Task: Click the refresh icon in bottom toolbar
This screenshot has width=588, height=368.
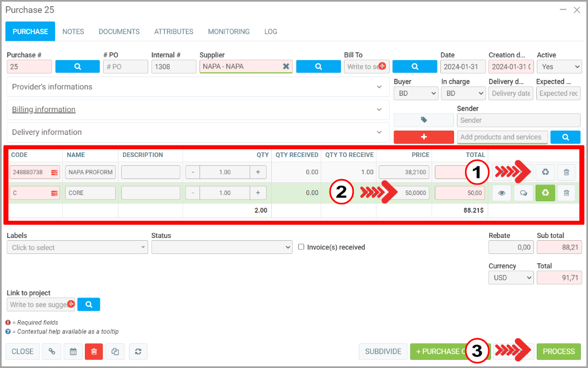Action: point(138,351)
